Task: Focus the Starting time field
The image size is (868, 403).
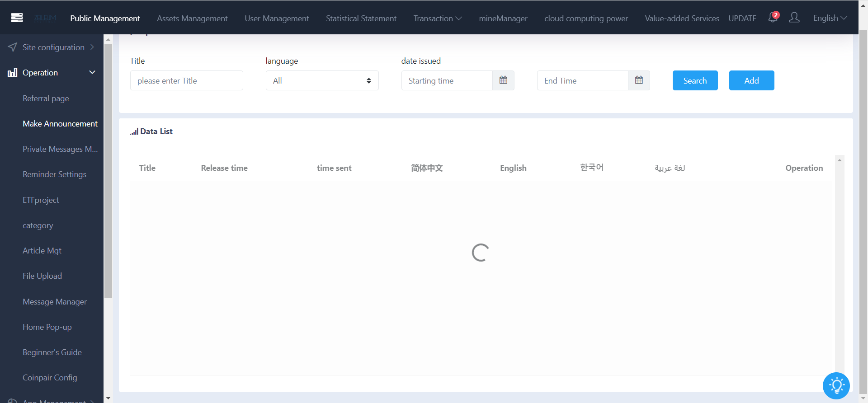Action: [x=447, y=80]
